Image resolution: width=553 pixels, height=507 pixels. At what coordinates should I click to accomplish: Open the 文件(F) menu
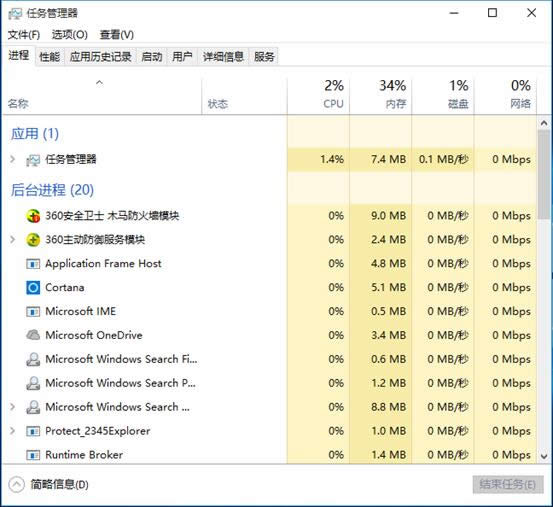pyautogui.click(x=24, y=35)
